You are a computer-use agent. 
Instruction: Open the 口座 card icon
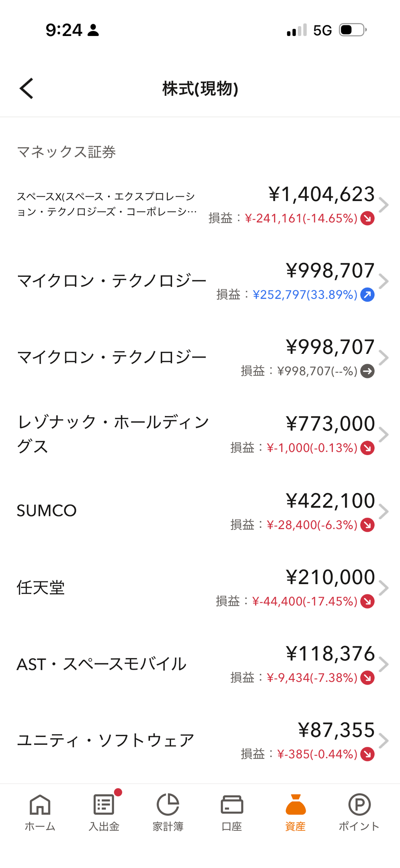232,805
